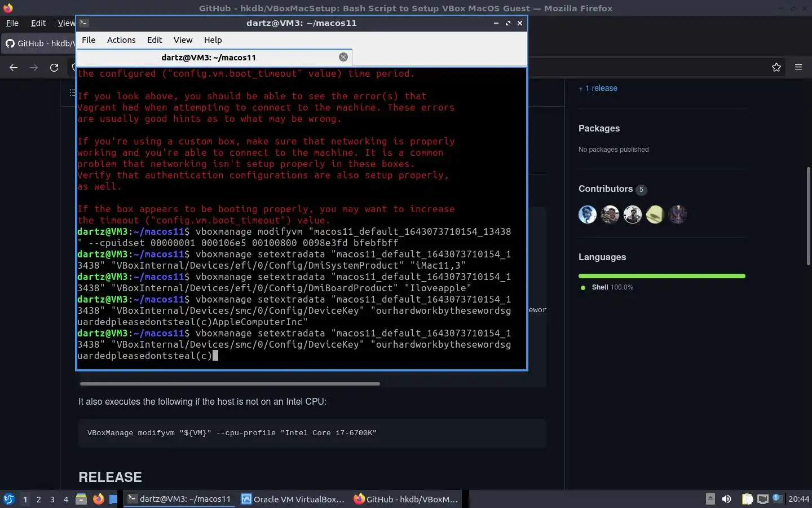
Task: Click the README outline list icon
Action: pyautogui.click(x=72, y=93)
